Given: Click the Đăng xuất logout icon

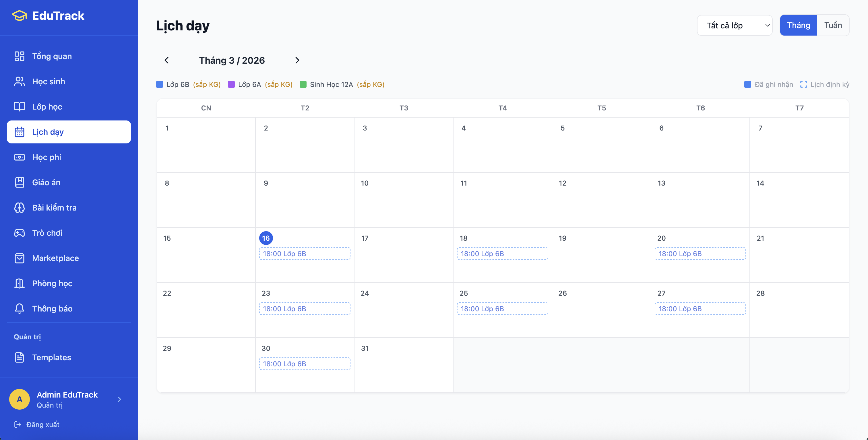Looking at the screenshot, I should 18,425.
